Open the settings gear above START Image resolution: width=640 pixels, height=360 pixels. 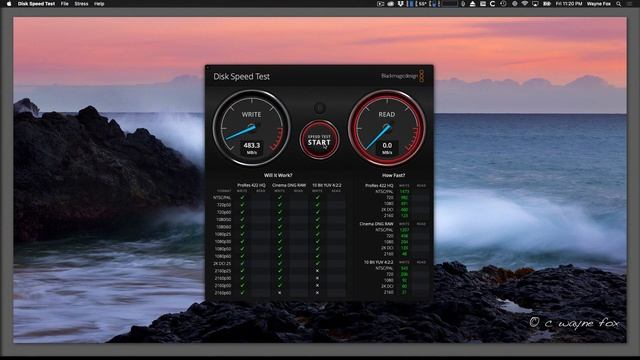[x=320, y=108]
